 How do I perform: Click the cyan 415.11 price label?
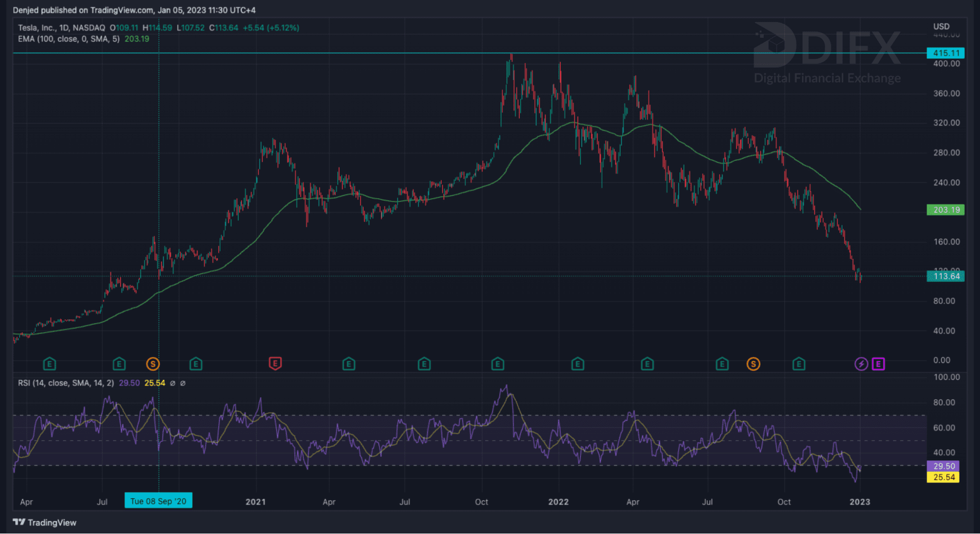point(945,53)
